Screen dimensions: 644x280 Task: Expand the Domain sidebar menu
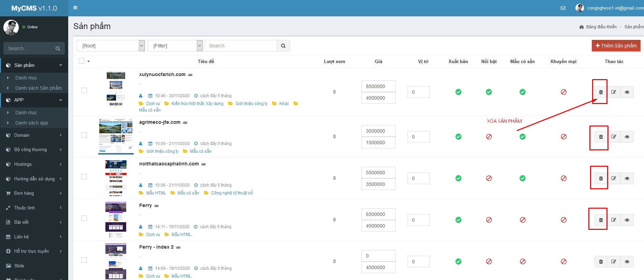click(x=34, y=135)
